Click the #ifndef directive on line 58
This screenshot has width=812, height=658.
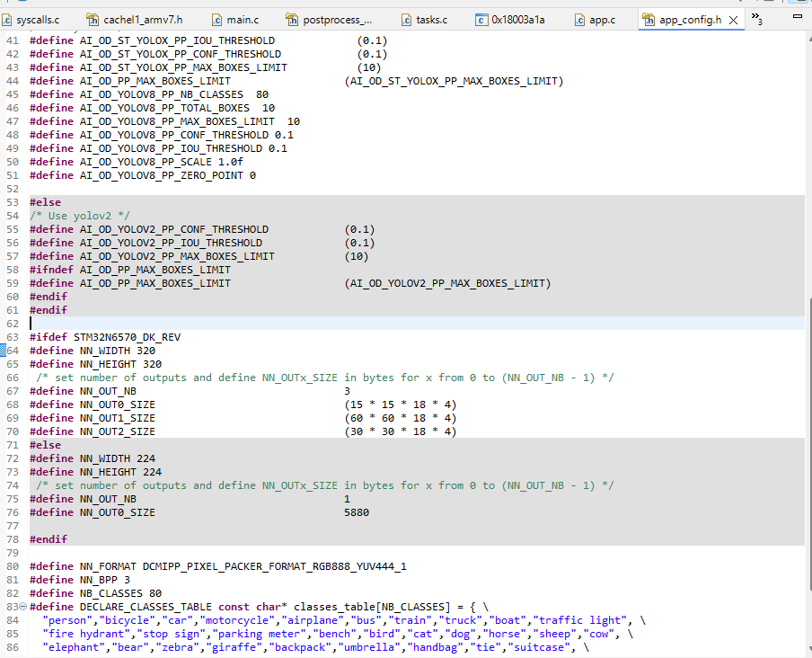51,270
